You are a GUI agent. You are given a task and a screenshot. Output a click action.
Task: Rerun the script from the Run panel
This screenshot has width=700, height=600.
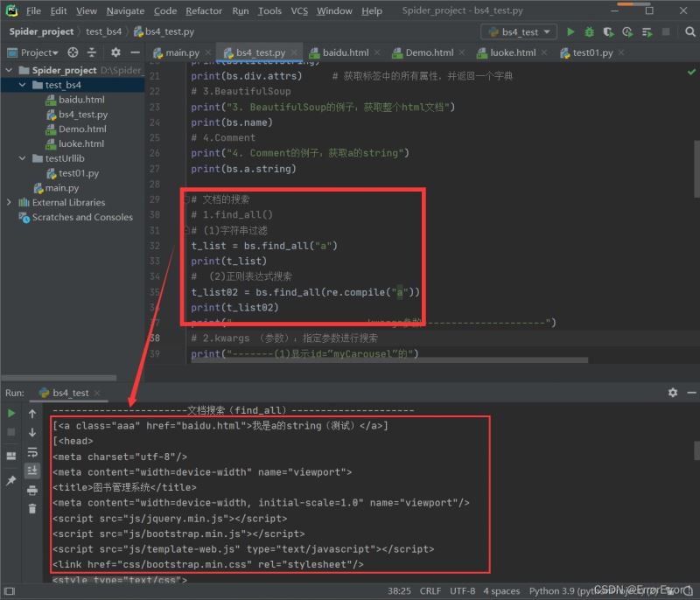pyautogui.click(x=11, y=414)
